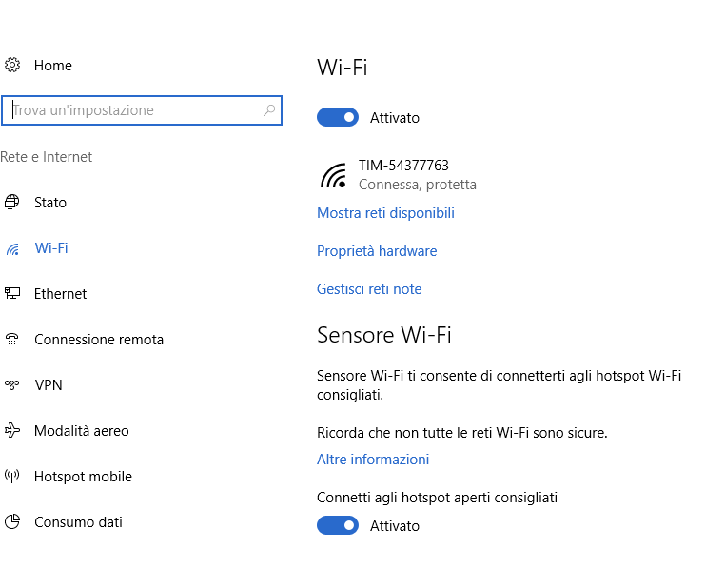Disable Connetti agli hotspot aperti consigliati toggle

pyautogui.click(x=338, y=525)
